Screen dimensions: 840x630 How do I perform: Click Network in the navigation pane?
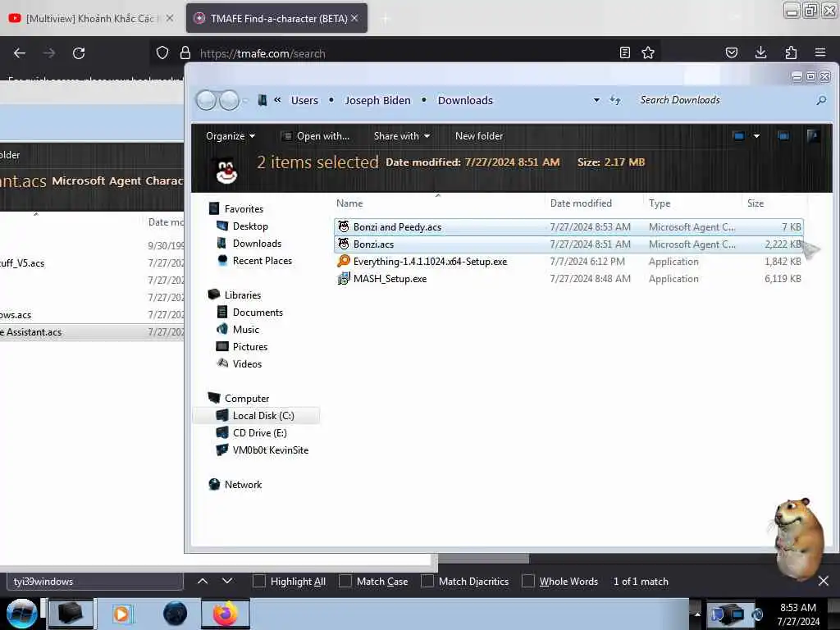(x=243, y=484)
